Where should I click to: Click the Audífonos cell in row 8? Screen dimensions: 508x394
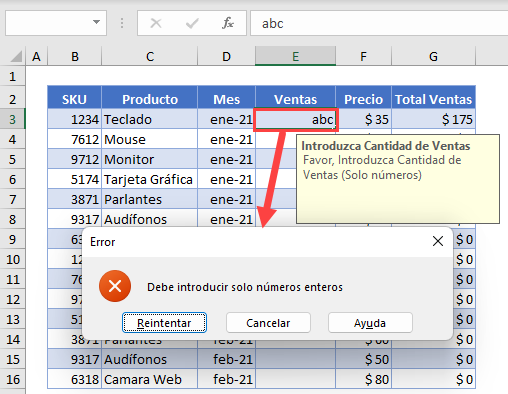tap(150, 218)
